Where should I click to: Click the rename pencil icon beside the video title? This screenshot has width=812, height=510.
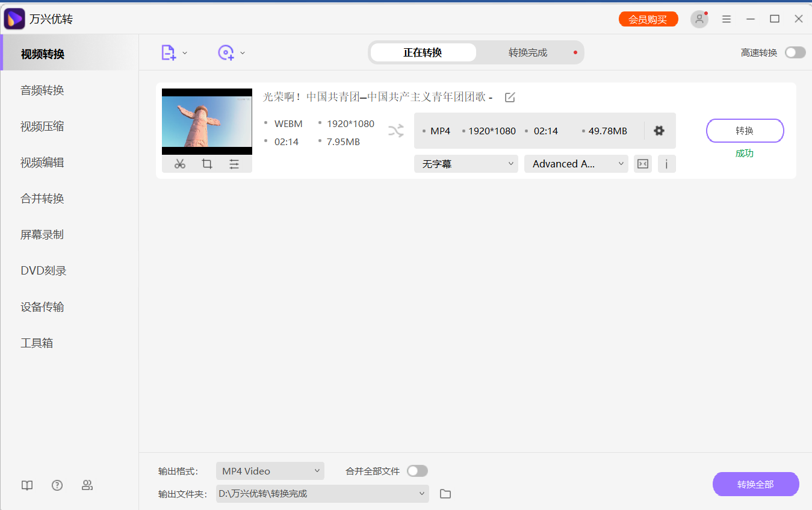509,96
